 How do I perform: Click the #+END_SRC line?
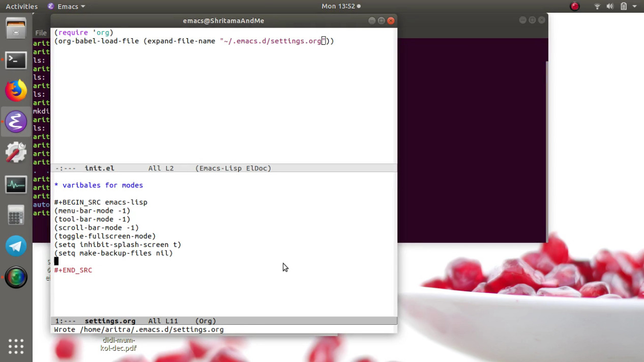(x=73, y=270)
